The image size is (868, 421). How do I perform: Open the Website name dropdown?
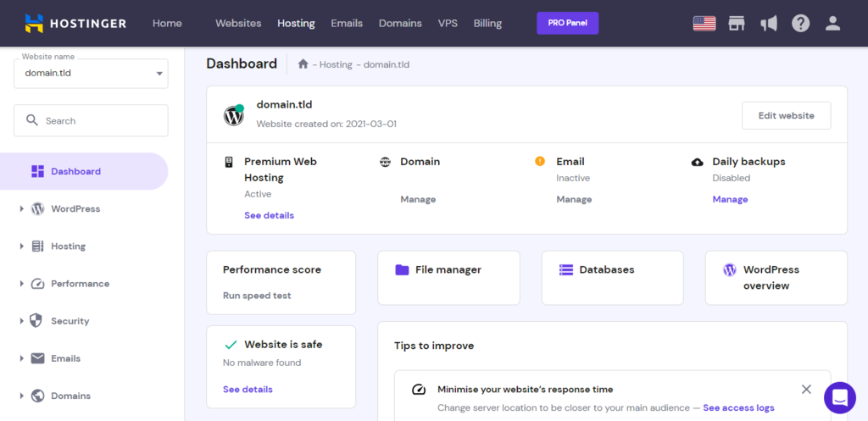tap(91, 73)
